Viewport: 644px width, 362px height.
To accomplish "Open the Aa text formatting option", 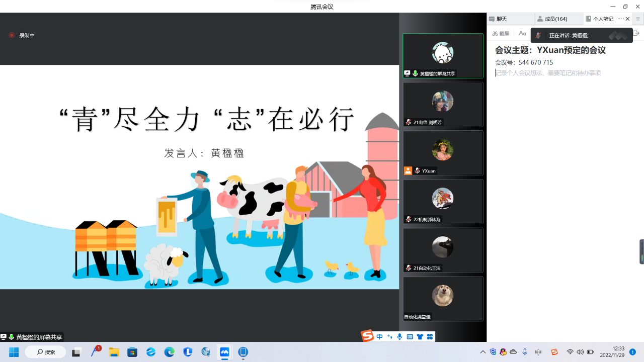I will (x=522, y=34).
